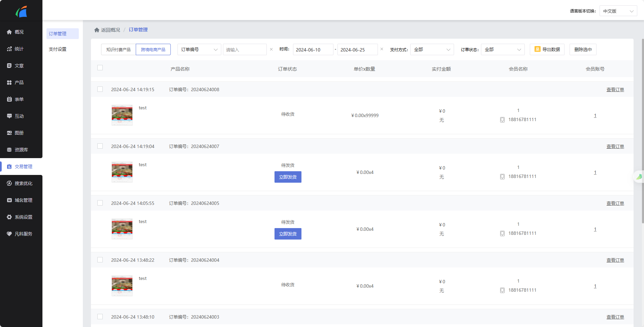Image resolution: width=644 pixels, height=327 pixels.
Task: Click the floating green leaf helper icon
Action: pyautogui.click(x=639, y=177)
